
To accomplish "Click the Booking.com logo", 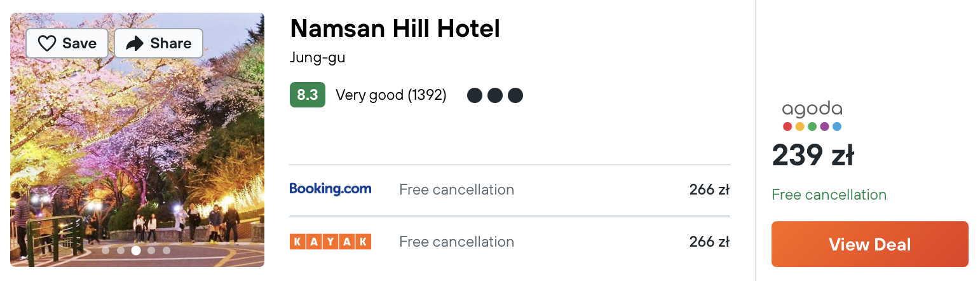I will [330, 189].
